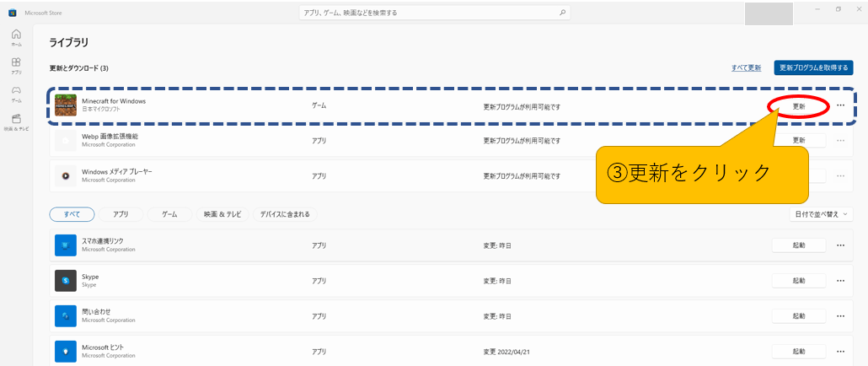The height and width of the screenshot is (366, 868).
Task: Select the 映画 & テレビ filter tab
Action: tap(222, 214)
